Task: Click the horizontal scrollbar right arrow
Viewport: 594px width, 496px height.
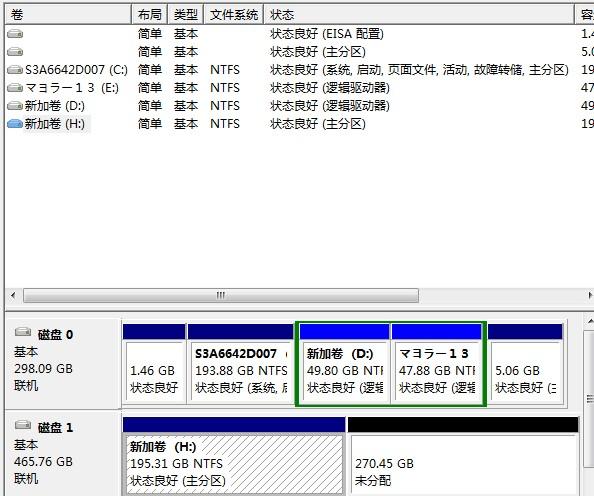Action: click(589, 295)
